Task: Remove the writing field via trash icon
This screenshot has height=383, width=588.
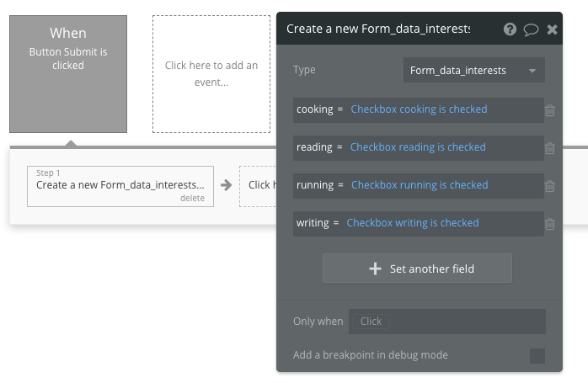Action: click(x=549, y=224)
